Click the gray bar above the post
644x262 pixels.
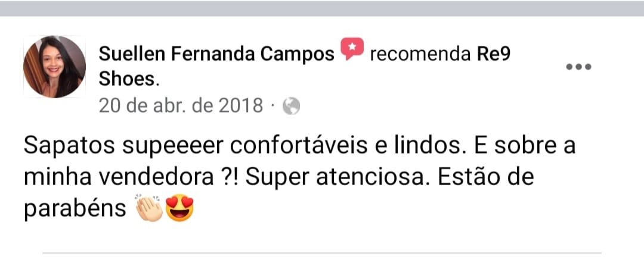(322, 8)
